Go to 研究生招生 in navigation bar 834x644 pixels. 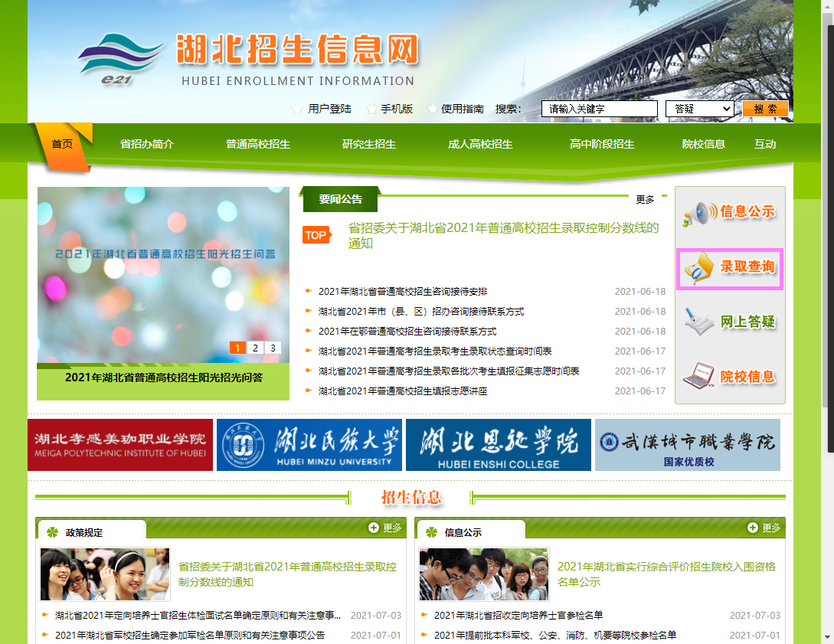pos(369,144)
